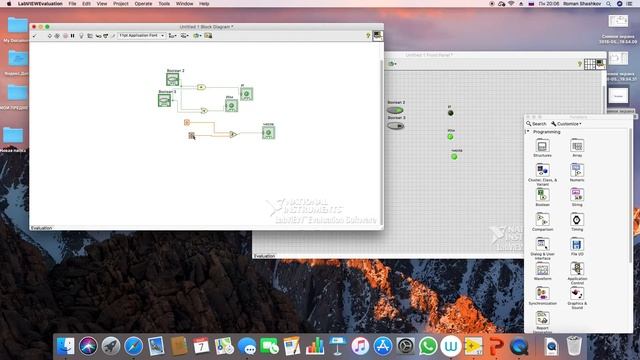Toggle Highlight Execution light bulb
This screenshot has width=640, height=360.
point(81,36)
